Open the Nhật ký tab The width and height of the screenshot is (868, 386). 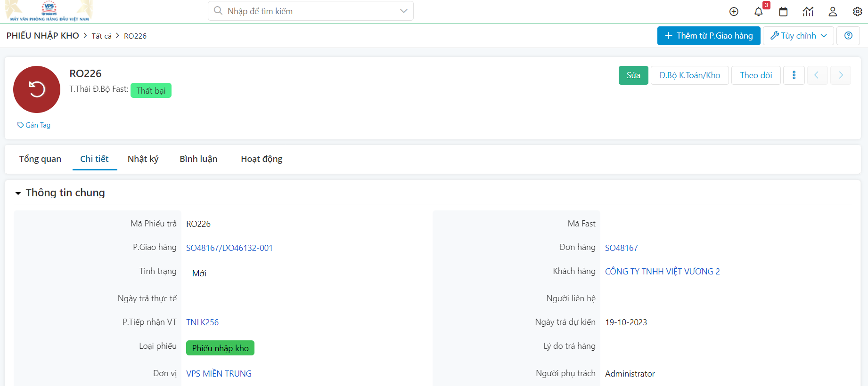[143, 159]
